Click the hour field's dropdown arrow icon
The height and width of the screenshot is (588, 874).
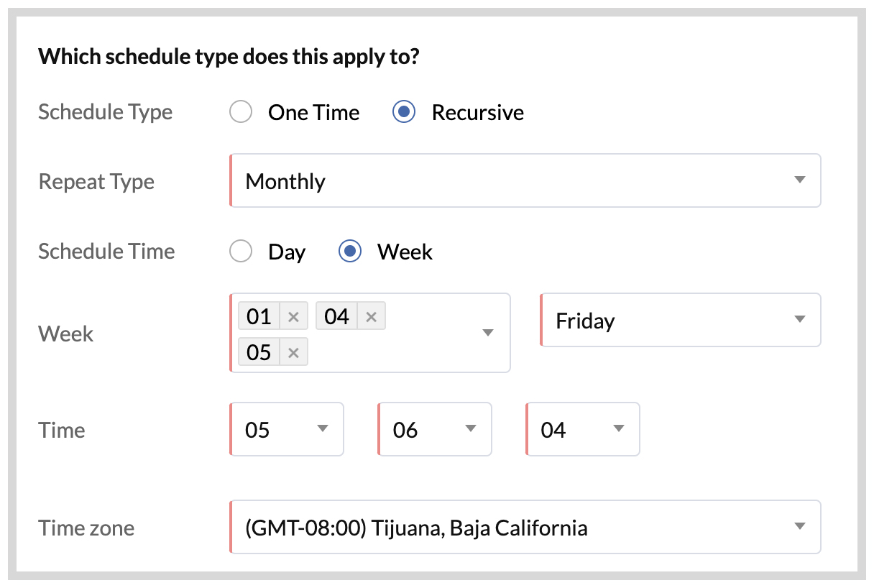pos(321,429)
